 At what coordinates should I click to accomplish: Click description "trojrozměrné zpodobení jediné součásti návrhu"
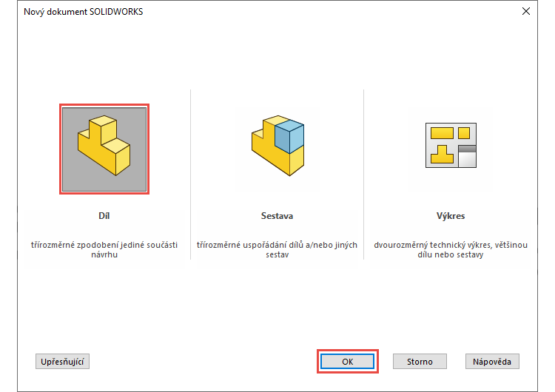[104, 249]
